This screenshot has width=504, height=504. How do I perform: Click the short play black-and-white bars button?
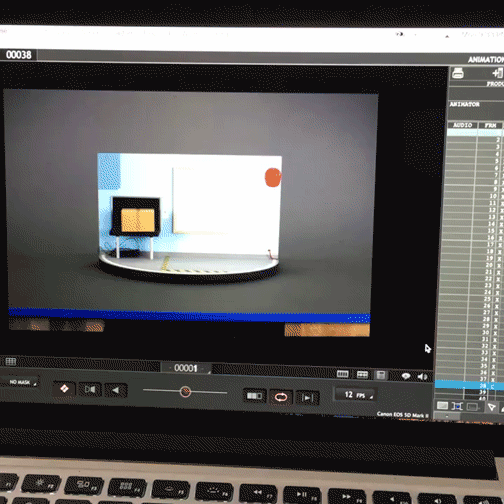tap(255, 396)
